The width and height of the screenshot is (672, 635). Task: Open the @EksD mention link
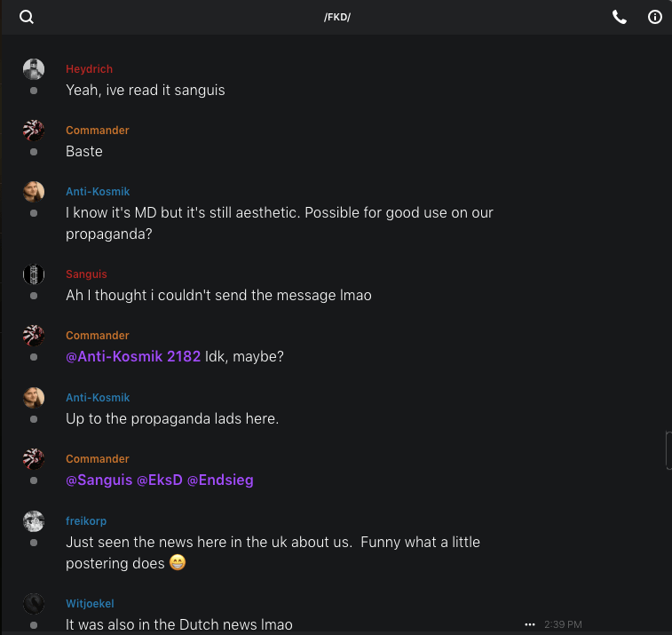click(x=160, y=480)
